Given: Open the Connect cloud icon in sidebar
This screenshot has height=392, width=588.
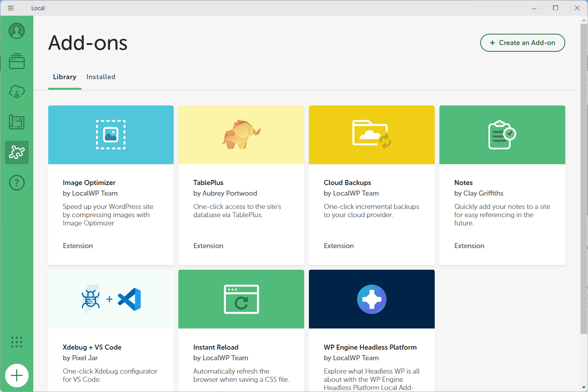Looking at the screenshot, I should 17,92.
